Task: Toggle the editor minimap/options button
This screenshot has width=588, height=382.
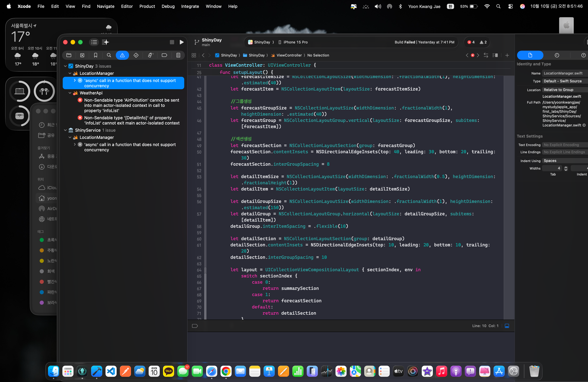Action: click(495, 55)
